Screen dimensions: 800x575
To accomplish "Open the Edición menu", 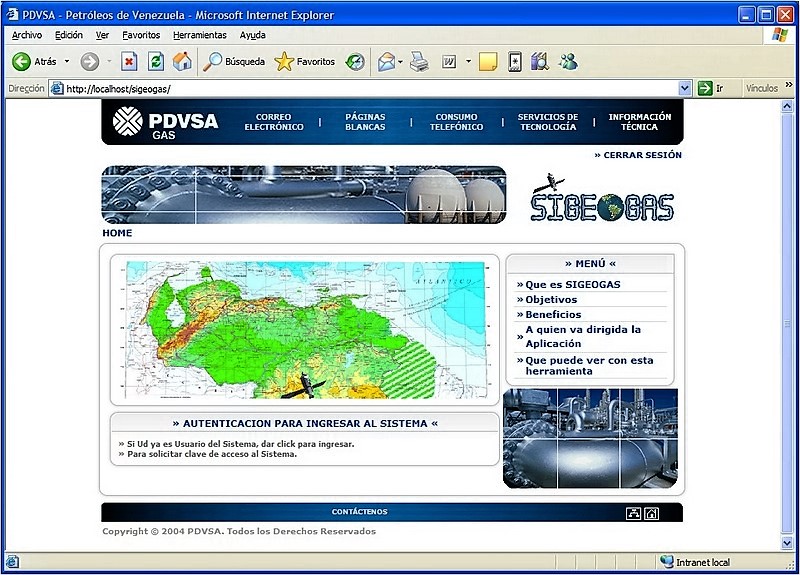I will (x=69, y=35).
